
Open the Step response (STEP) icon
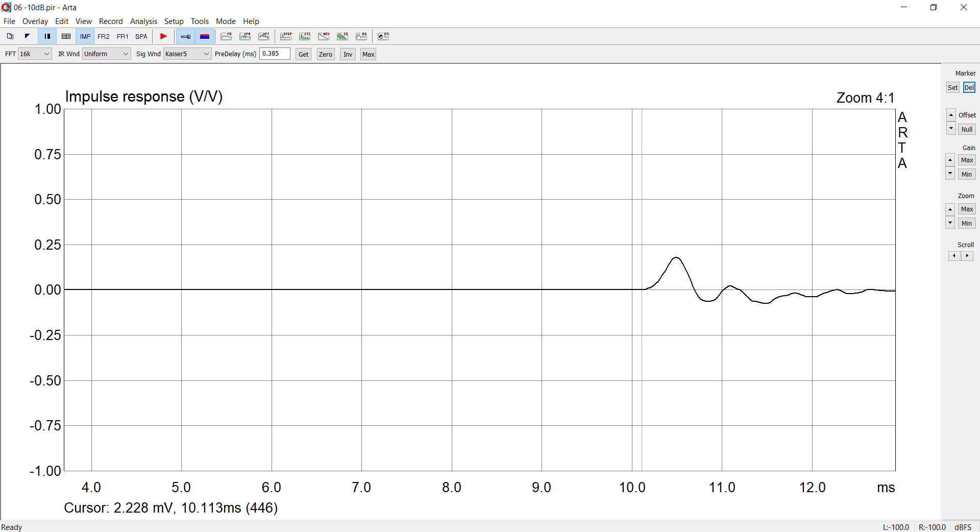pyautogui.click(x=286, y=36)
